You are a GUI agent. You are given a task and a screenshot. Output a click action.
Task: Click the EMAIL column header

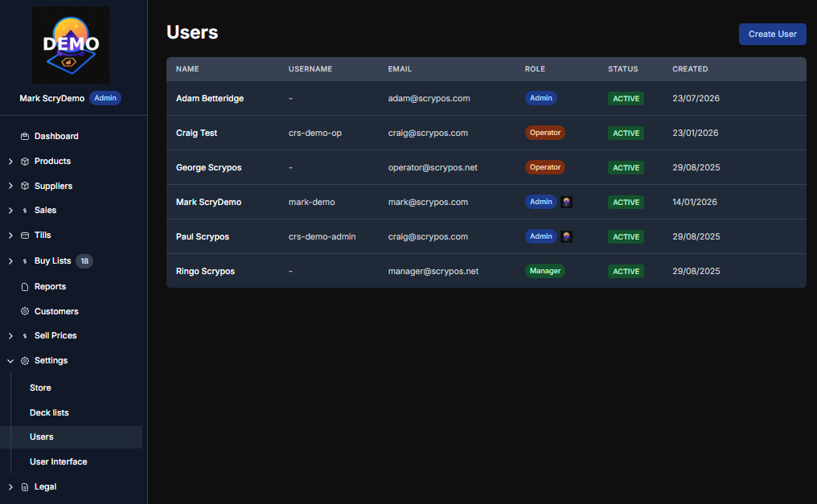(x=400, y=69)
